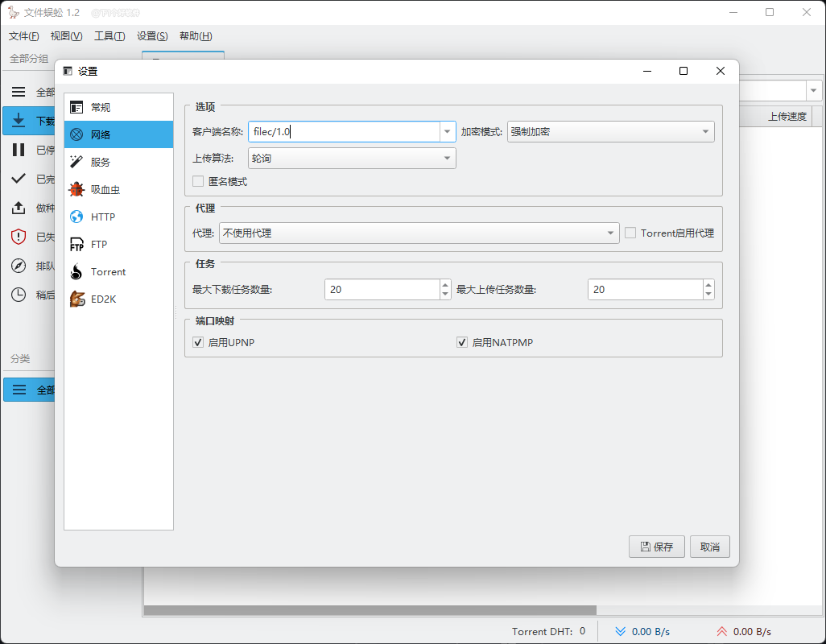This screenshot has height=644, width=826.
Task: Click the FTP icon in sidebar
Action: 76,245
